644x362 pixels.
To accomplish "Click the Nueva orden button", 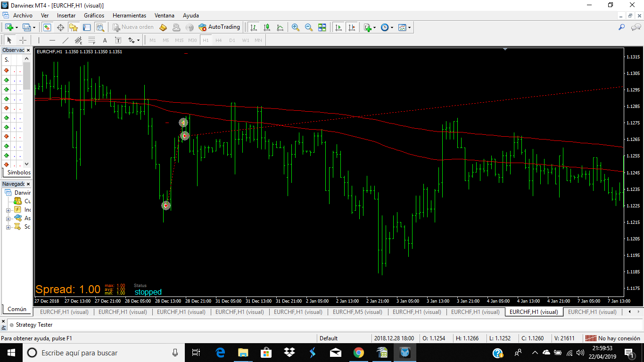I will point(133,27).
